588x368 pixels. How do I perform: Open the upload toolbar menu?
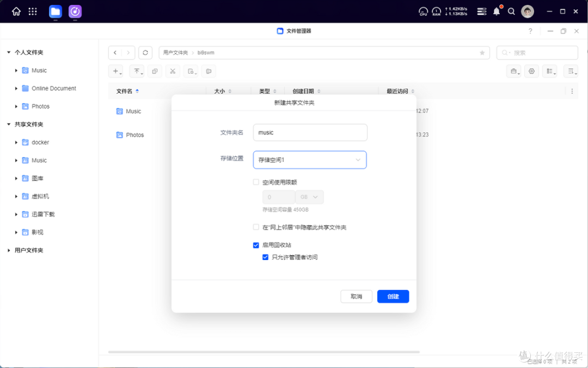tap(137, 71)
